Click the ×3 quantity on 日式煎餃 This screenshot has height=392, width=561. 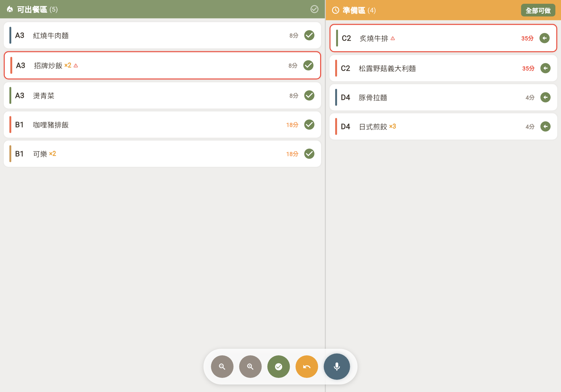[392, 126]
